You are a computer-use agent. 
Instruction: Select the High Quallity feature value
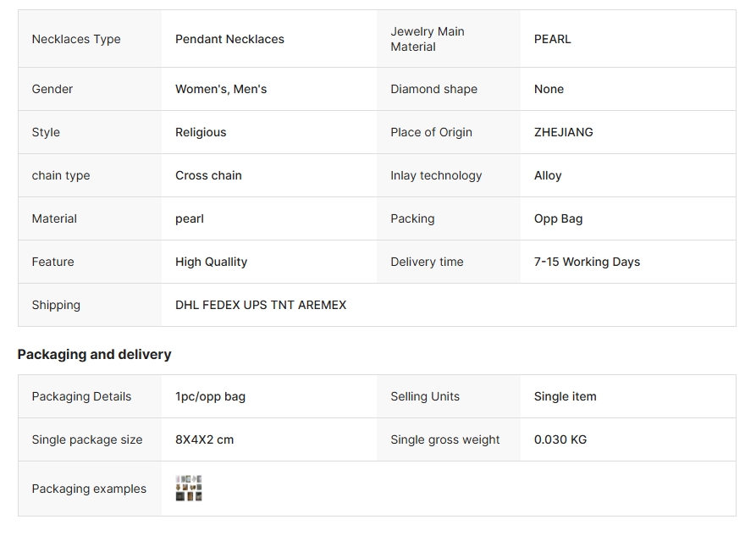pos(211,262)
